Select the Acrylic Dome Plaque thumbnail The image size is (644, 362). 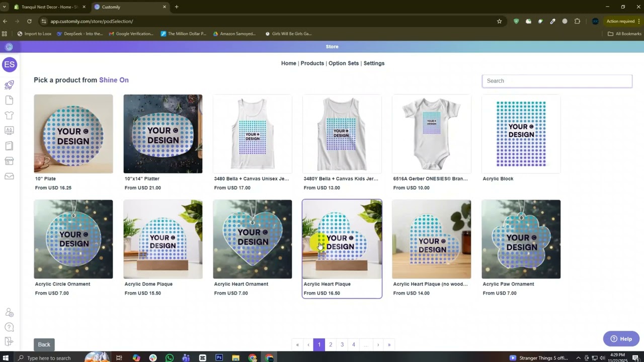click(x=163, y=239)
